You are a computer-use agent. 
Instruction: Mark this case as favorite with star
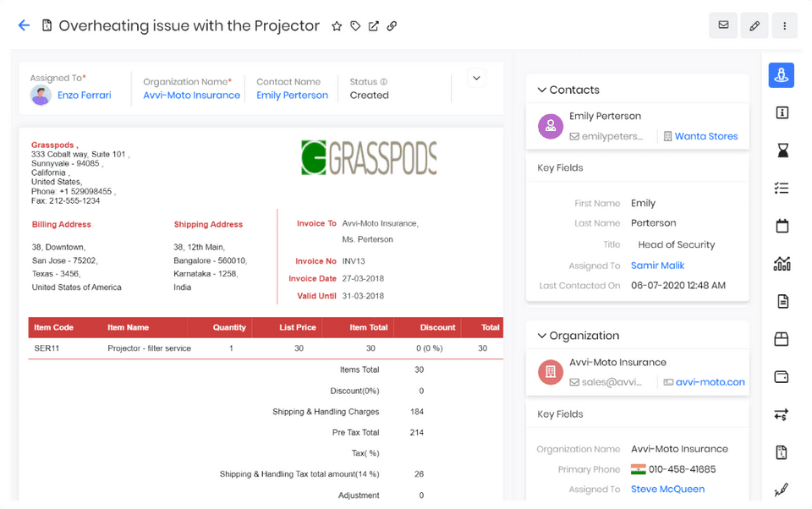pyautogui.click(x=337, y=26)
